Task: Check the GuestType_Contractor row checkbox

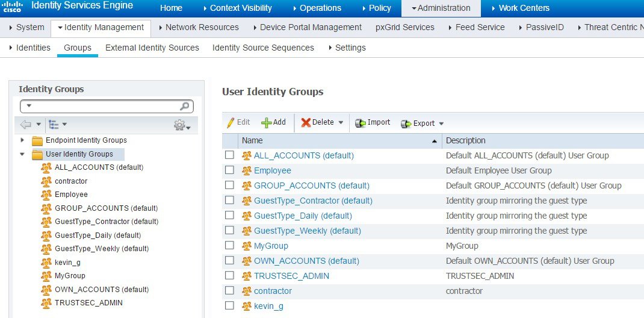Action: [x=229, y=200]
